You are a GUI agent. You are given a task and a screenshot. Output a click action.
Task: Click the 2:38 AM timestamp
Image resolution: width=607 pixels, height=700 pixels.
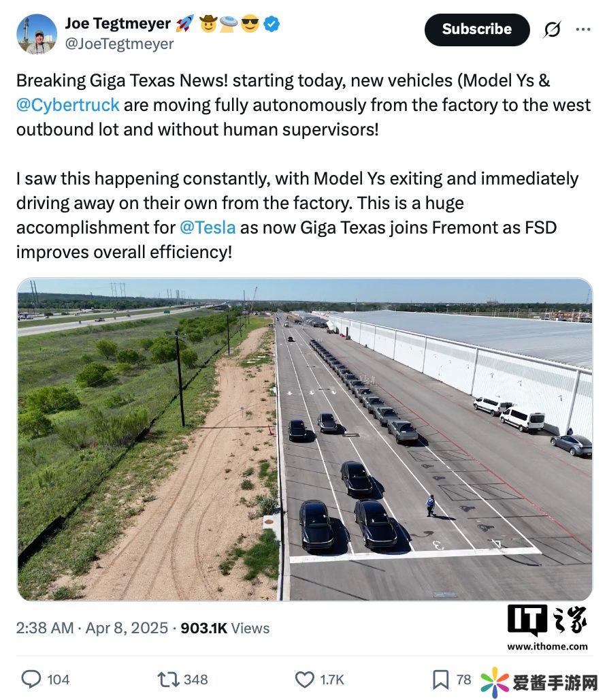45,628
